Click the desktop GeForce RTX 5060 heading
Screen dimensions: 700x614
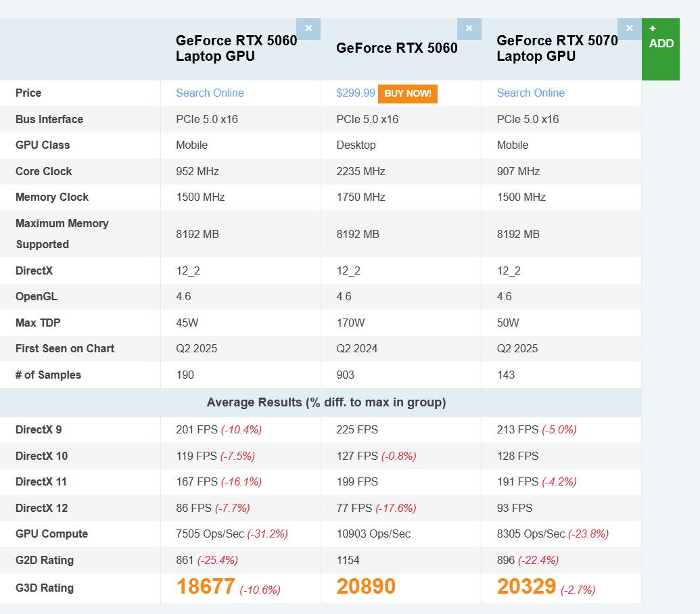click(x=396, y=48)
